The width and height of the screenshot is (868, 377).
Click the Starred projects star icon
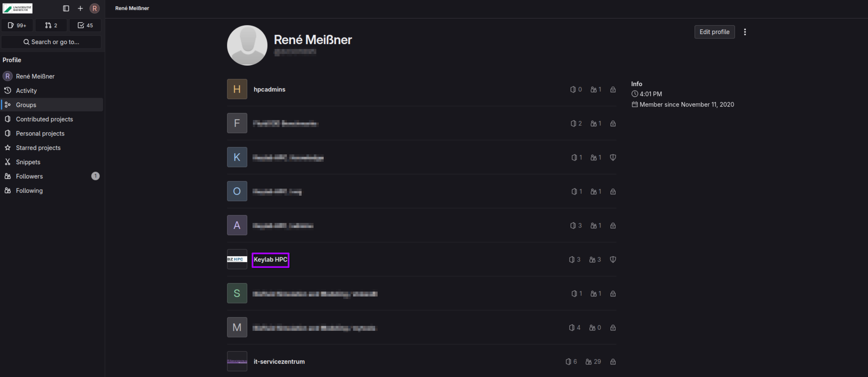pyautogui.click(x=8, y=148)
